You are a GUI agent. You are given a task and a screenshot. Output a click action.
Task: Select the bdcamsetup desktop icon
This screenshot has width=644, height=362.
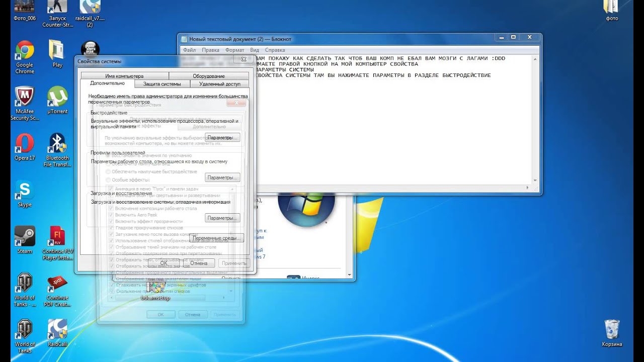[x=155, y=291]
